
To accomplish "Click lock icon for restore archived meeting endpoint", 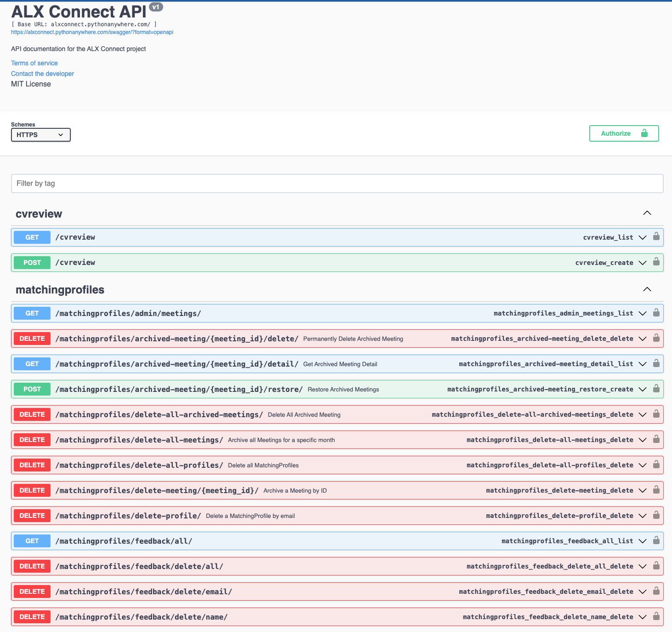I will coord(656,388).
